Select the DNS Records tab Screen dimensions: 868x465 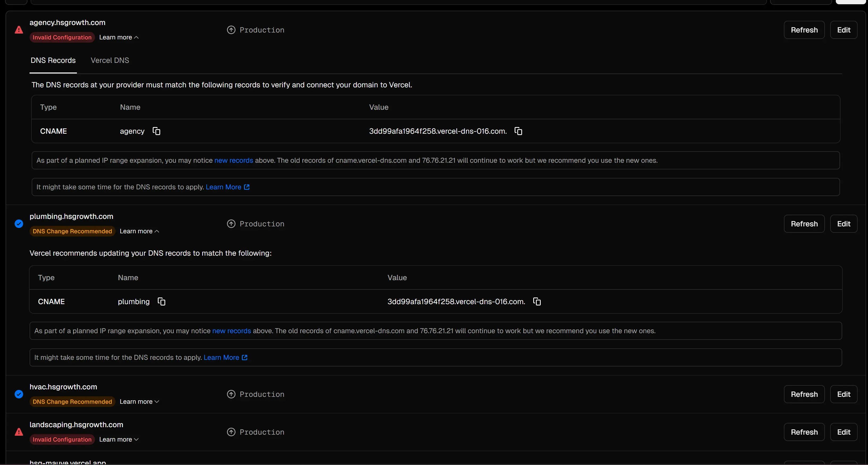[x=53, y=60]
